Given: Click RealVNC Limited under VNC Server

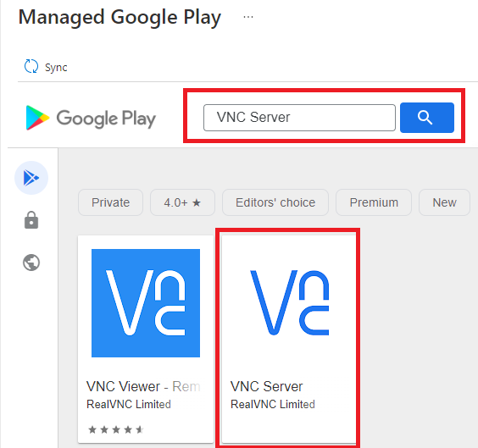Looking at the screenshot, I should tap(273, 405).
